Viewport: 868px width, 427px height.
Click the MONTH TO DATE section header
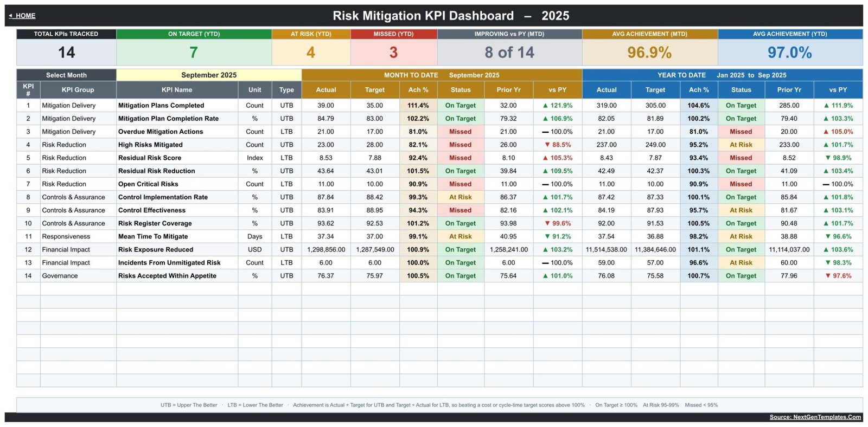point(442,75)
